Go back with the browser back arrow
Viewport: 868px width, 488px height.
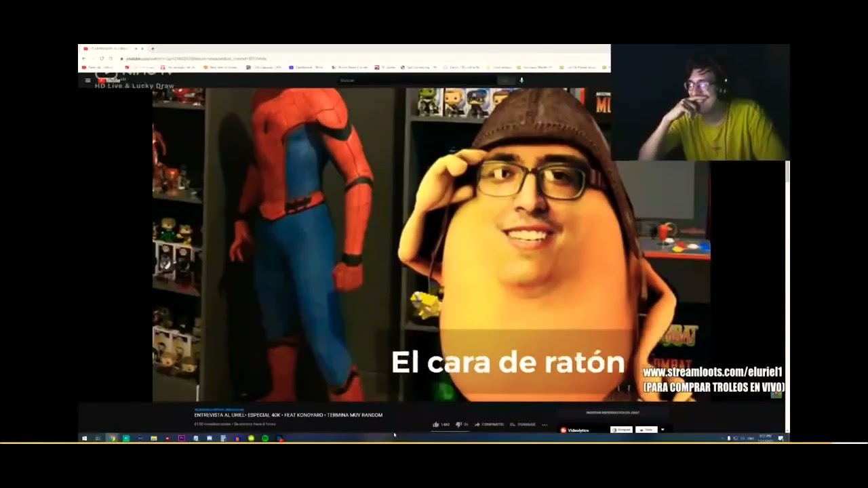83,58
